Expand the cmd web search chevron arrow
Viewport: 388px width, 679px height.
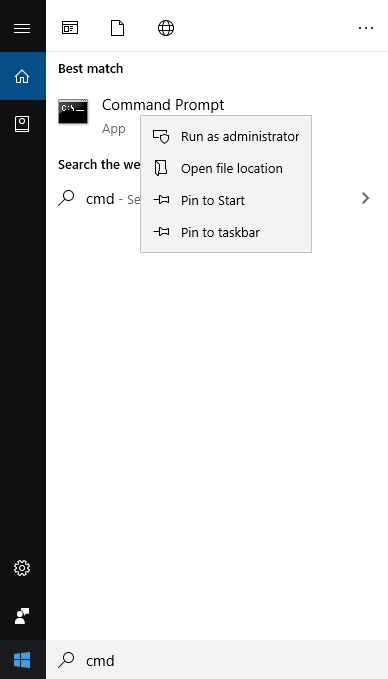coord(366,198)
